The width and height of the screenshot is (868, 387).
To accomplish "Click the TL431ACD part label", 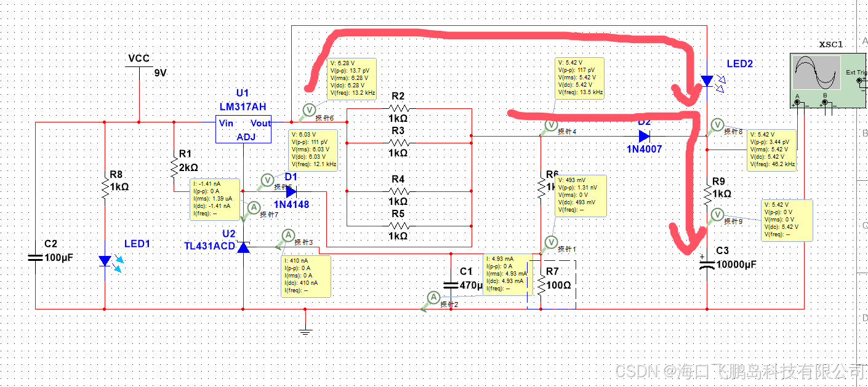I will pyautogui.click(x=210, y=246).
